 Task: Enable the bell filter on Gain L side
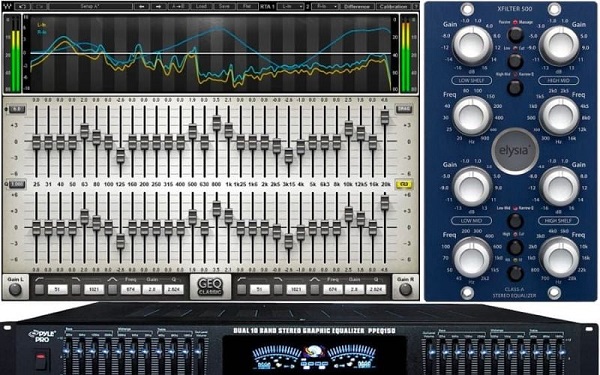(x=112, y=289)
